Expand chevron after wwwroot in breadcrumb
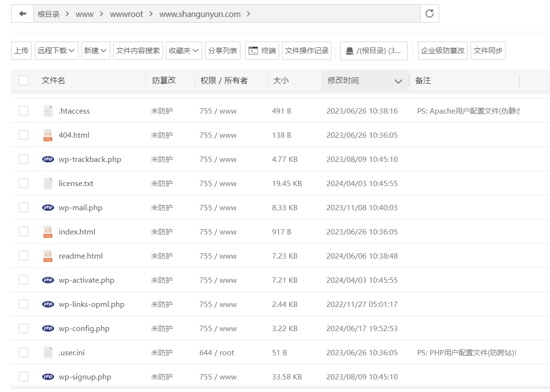Image resolution: width=550 pixels, height=392 pixels. [x=151, y=14]
